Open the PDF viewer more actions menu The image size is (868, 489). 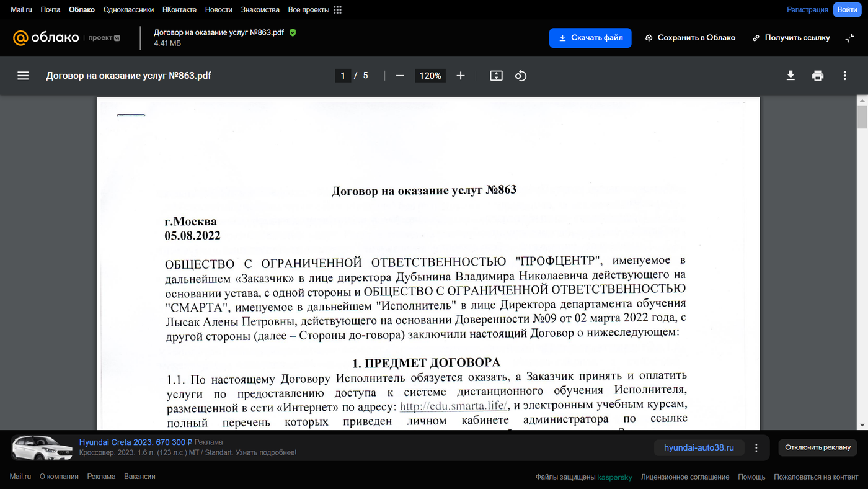point(844,76)
